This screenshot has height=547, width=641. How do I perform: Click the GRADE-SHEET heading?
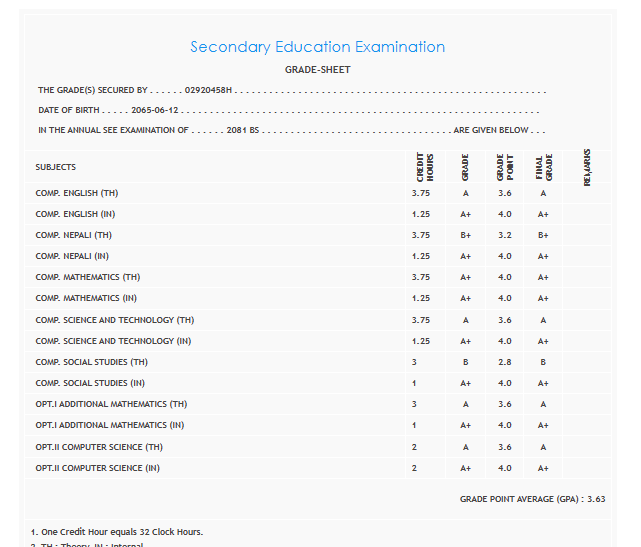(318, 70)
